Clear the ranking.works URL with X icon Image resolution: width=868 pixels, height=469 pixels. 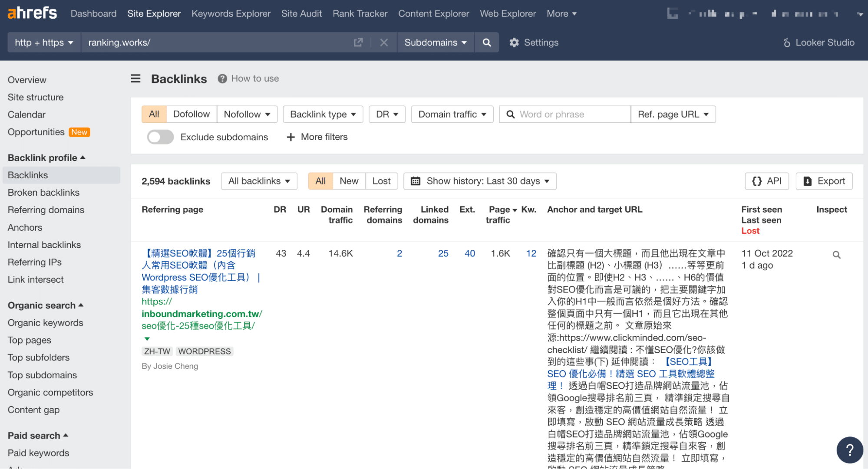384,43
